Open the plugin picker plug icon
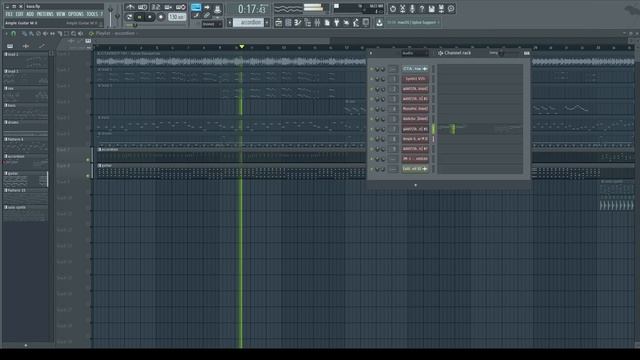Screen dimensions: 640x360 point(336,23)
